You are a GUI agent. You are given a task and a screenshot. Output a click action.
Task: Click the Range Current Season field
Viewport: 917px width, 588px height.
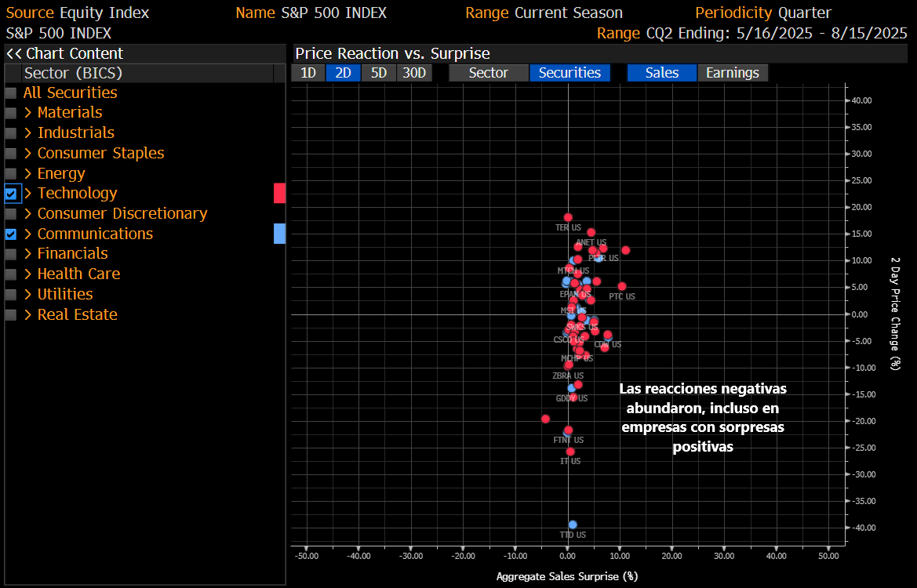tap(544, 13)
